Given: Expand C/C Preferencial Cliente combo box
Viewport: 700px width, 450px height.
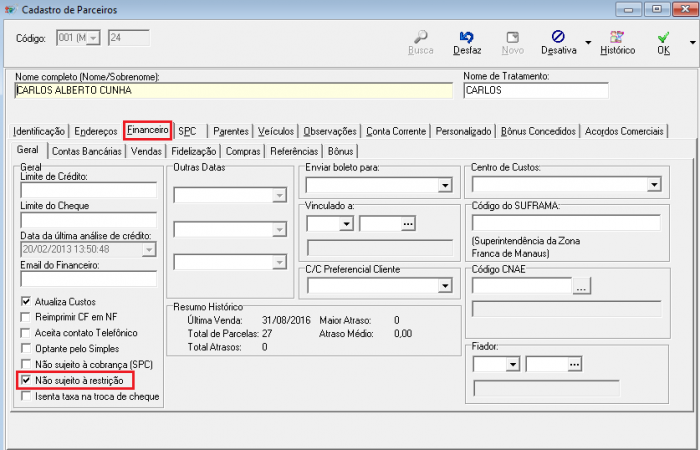Looking at the screenshot, I should (445, 286).
